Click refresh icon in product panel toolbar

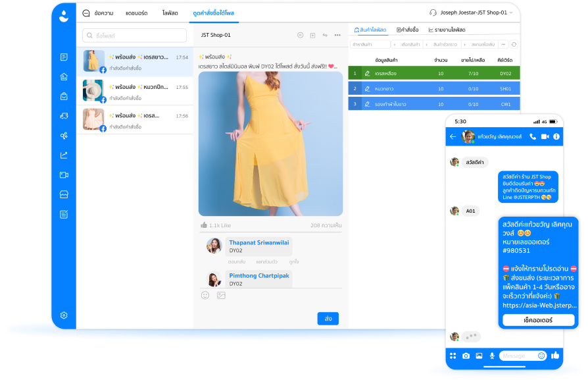click(x=514, y=44)
